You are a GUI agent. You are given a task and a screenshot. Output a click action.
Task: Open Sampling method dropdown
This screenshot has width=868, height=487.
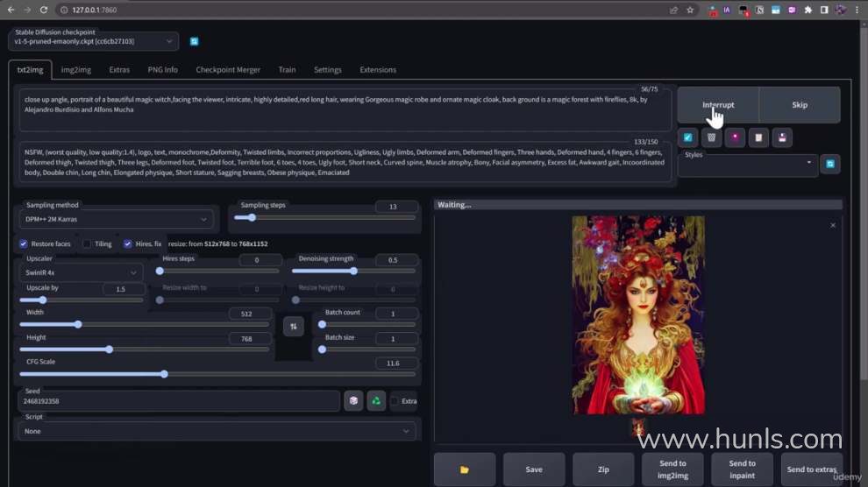point(116,220)
